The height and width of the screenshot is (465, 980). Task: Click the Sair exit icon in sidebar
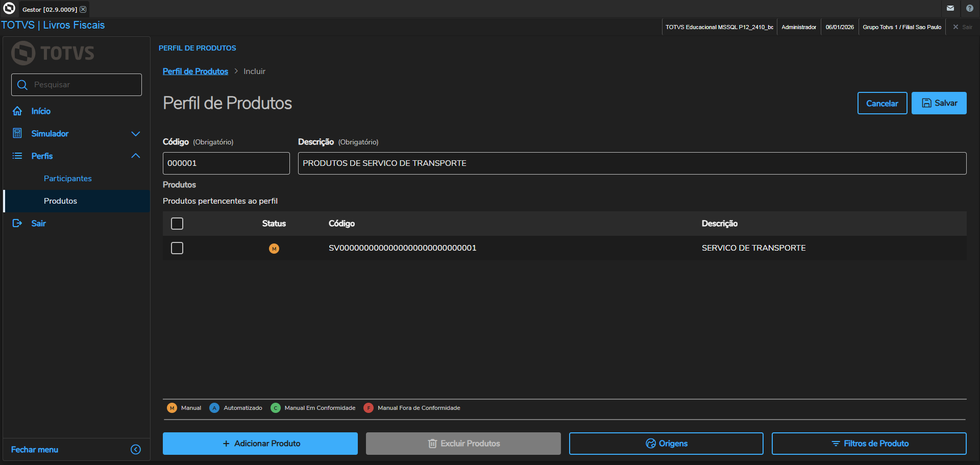coord(17,223)
